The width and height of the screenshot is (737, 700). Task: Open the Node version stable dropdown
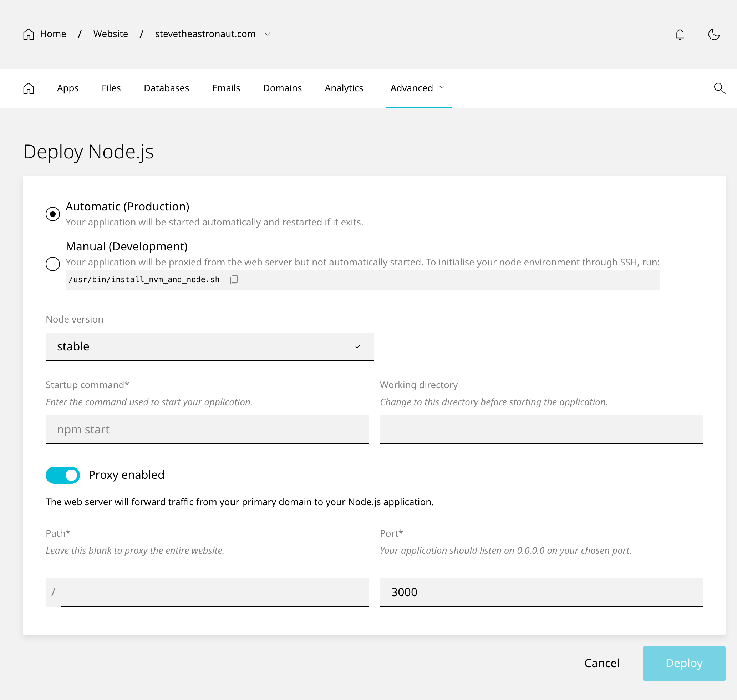[x=209, y=347]
